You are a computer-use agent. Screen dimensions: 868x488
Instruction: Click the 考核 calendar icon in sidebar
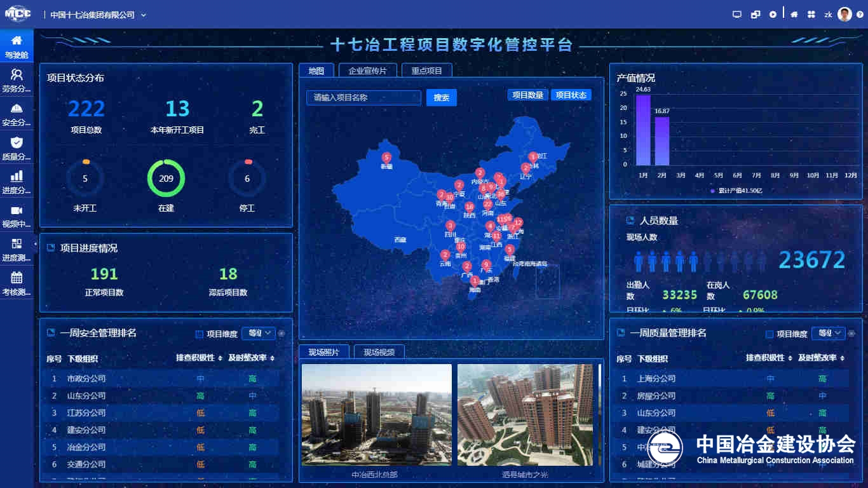pyautogui.click(x=17, y=278)
